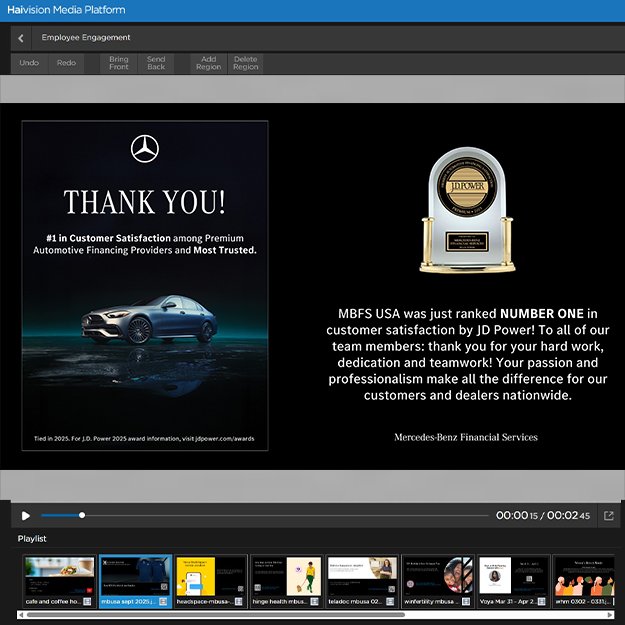The height and width of the screenshot is (625, 625).
Task: Open the pop-out icon right of the timecode
Action: pyautogui.click(x=607, y=516)
